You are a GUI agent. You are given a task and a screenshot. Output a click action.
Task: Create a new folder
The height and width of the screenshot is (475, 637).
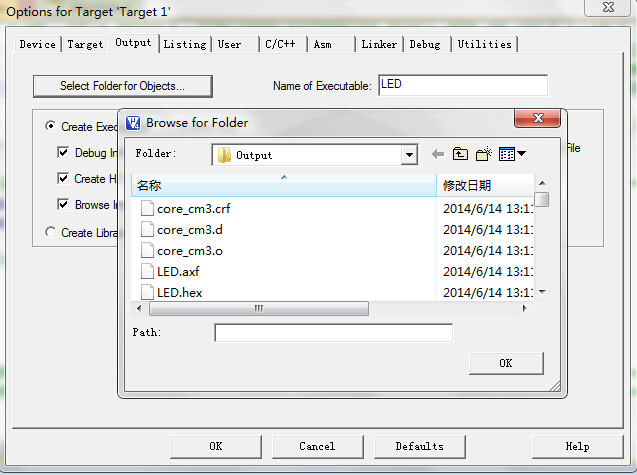484,154
